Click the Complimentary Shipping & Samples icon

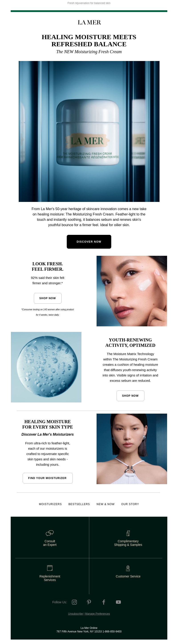(x=128, y=533)
